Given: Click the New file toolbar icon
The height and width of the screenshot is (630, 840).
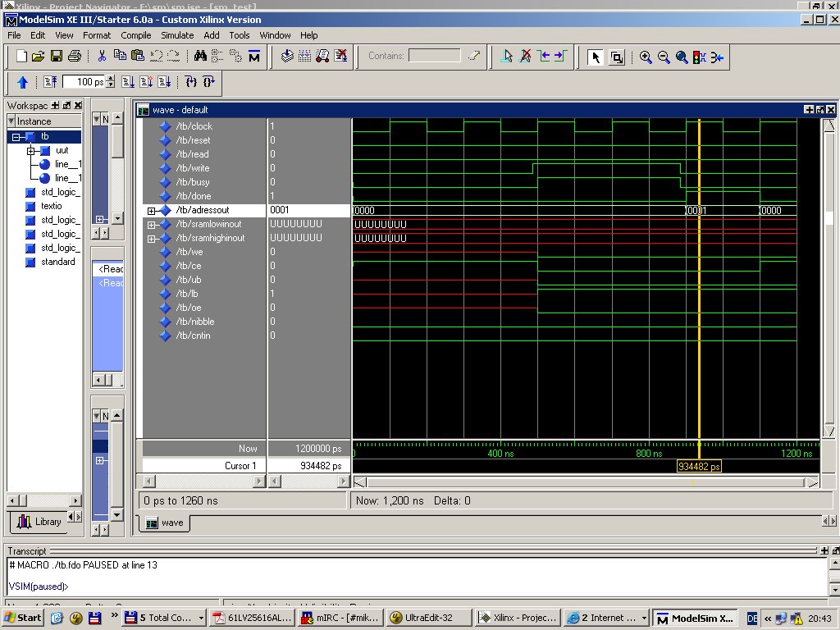Looking at the screenshot, I should [x=22, y=57].
